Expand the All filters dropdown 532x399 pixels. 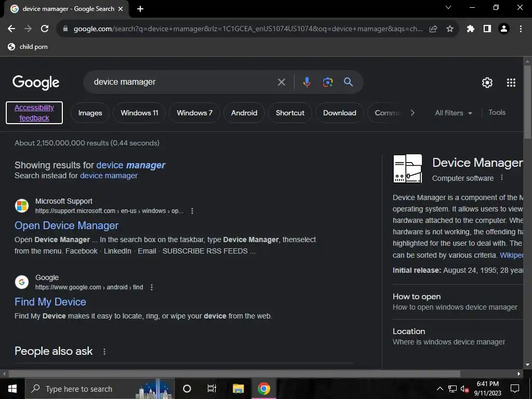pos(454,113)
